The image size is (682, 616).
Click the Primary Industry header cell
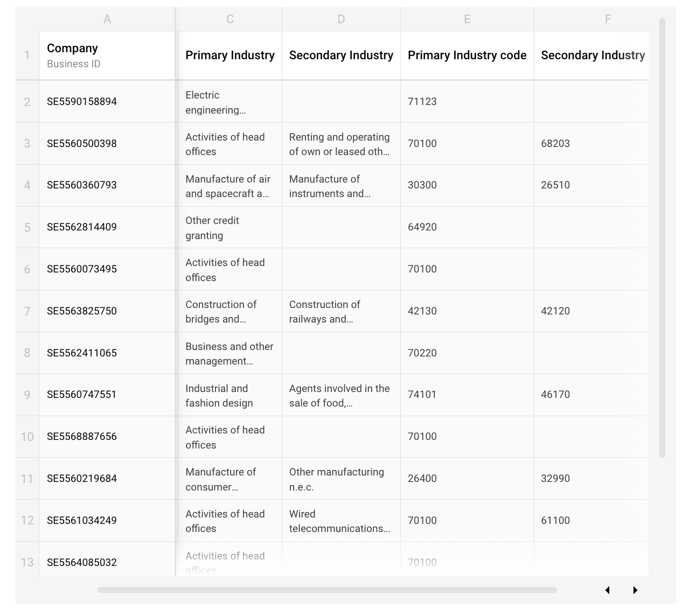pos(230,55)
